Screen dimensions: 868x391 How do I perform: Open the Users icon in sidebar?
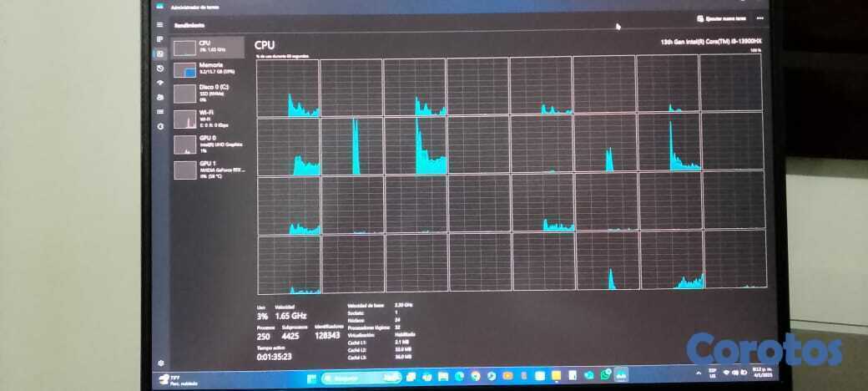click(x=160, y=96)
